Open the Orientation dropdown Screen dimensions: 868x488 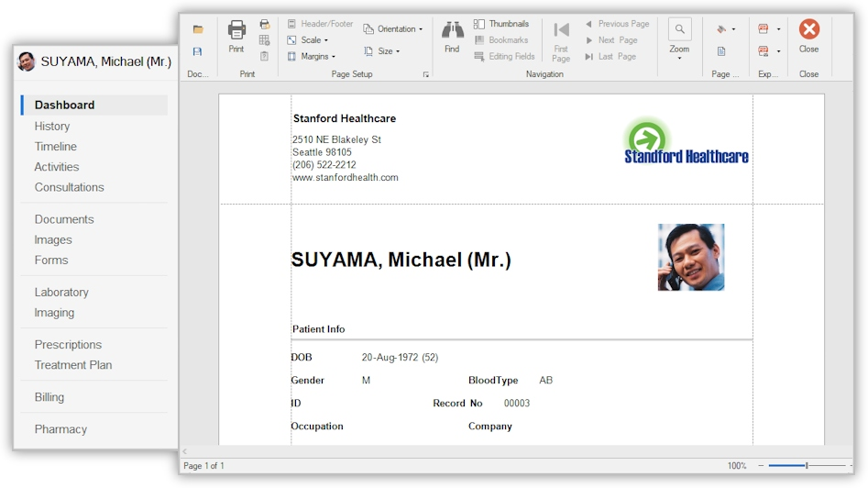click(x=393, y=28)
